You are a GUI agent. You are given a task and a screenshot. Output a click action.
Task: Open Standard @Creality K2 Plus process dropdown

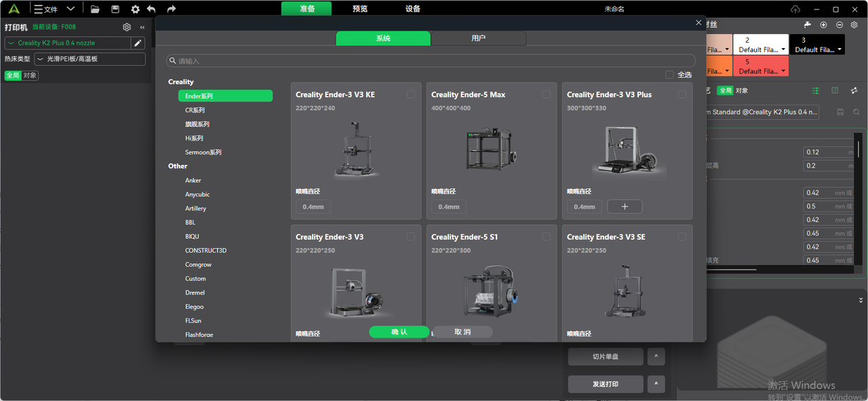tap(762, 112)
